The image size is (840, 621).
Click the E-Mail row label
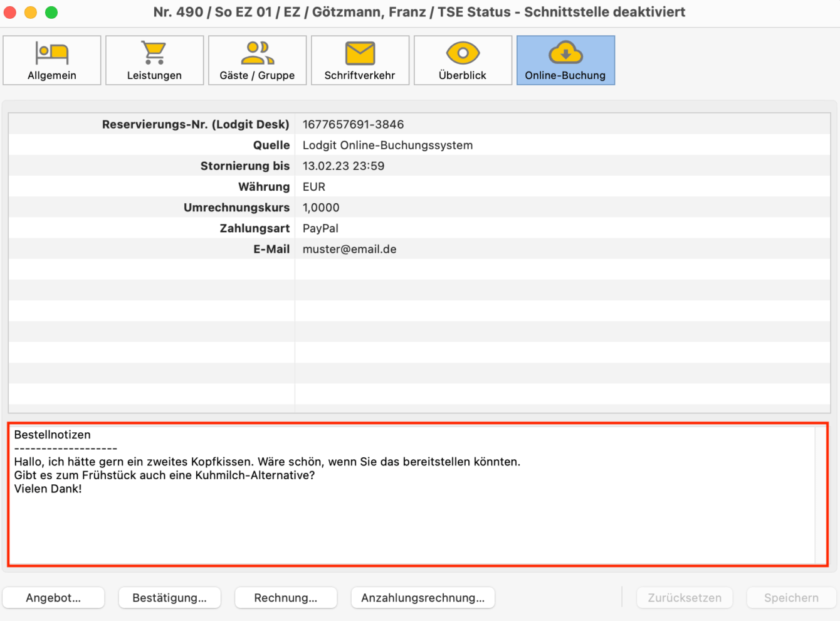271,249
